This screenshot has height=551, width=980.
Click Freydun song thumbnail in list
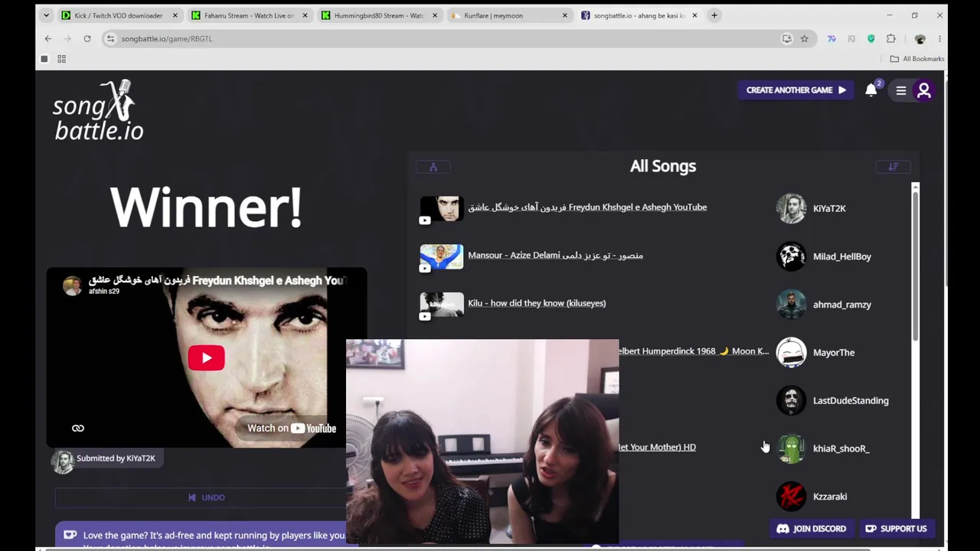(x=442, y=209)
